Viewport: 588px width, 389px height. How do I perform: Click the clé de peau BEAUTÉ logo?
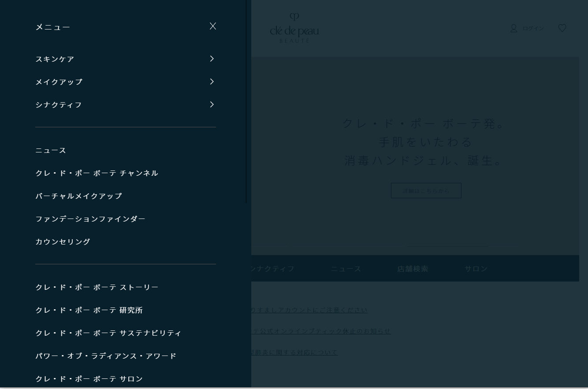coord(294,28)
